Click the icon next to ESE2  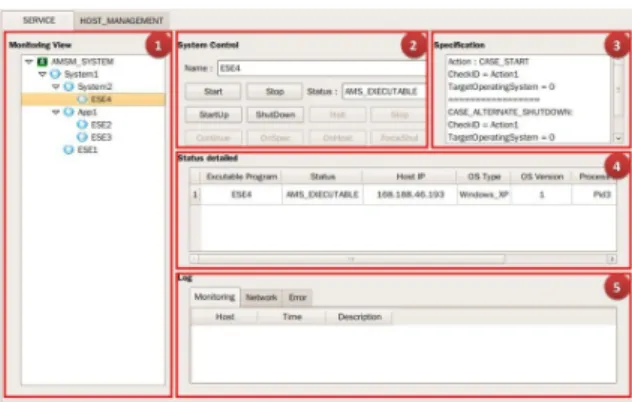pyautogui.click(x=82, y=125)
